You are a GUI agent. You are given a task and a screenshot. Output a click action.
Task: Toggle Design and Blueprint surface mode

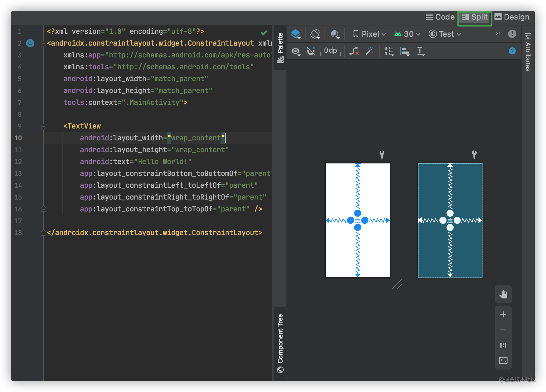point(296,34)
